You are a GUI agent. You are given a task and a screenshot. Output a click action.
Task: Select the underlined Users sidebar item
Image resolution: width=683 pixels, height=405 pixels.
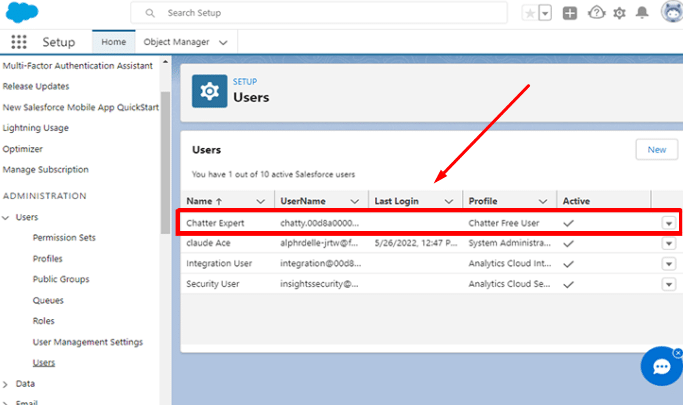coord(44,362)
